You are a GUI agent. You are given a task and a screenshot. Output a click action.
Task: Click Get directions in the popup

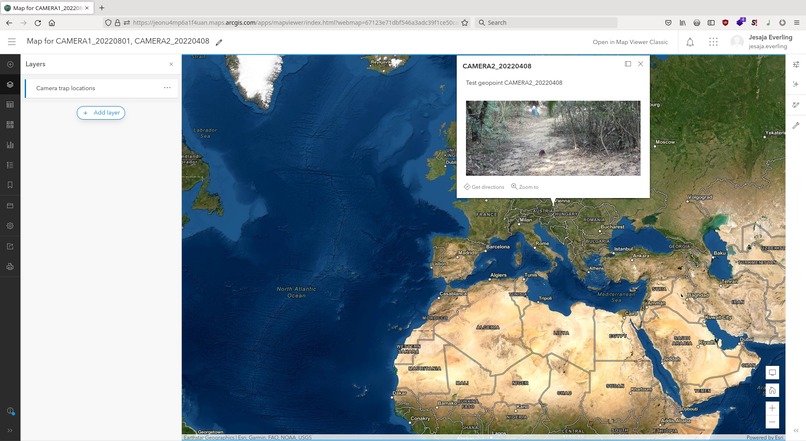point(484,187)
